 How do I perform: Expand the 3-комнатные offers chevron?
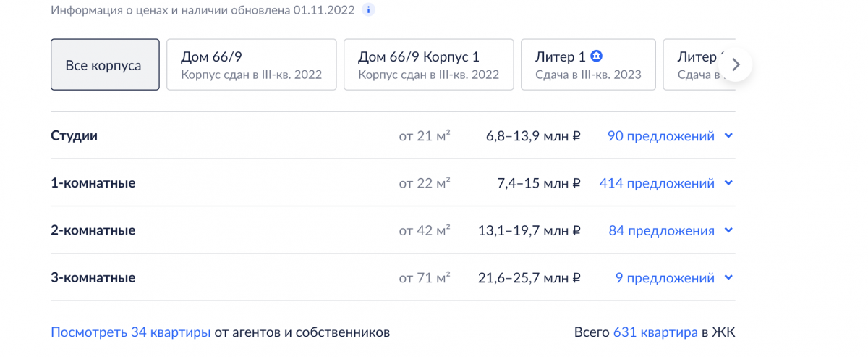click(x=728, y=278)
